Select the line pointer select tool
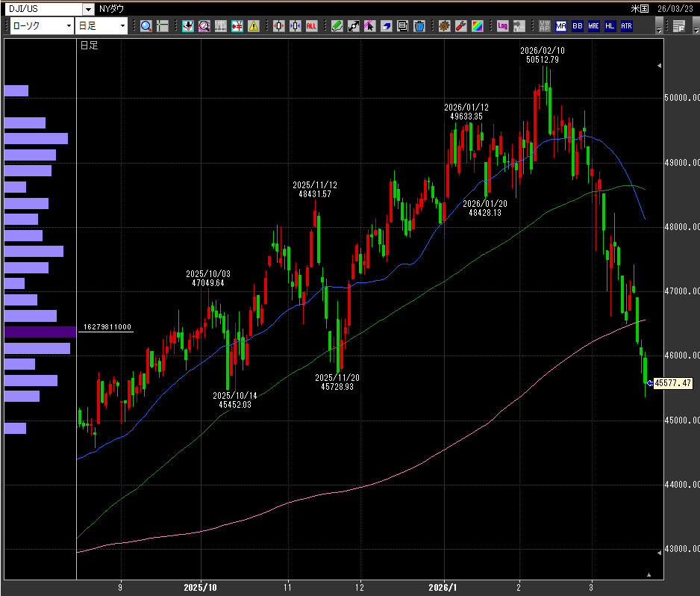700x596 pixels. pyautogui.click(x=369, y=26)
